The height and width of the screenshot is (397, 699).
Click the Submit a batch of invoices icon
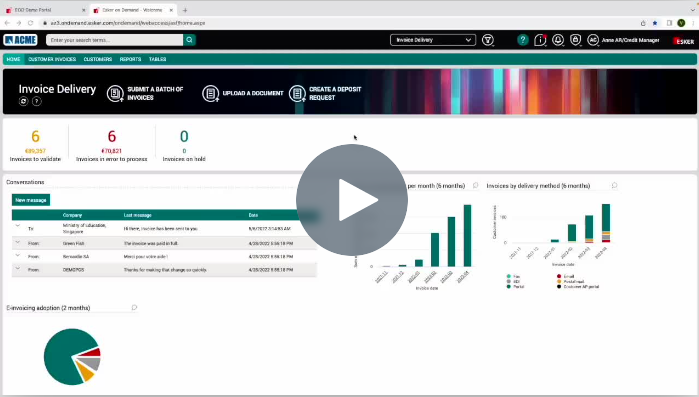click(115, 94)
